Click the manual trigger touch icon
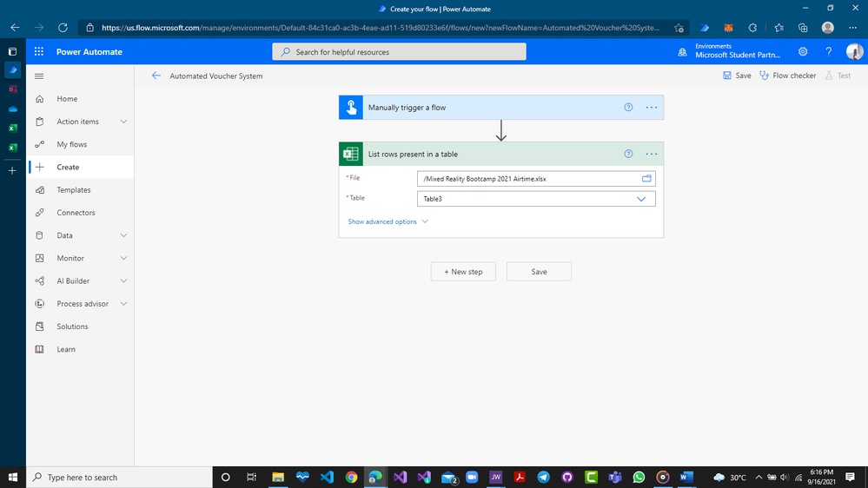868x488 pixels. tap(351, 108)
